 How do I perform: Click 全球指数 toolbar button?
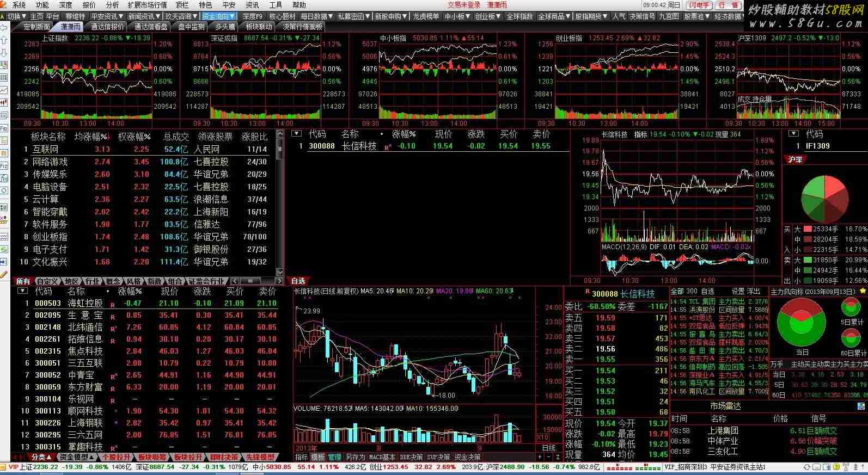[520, 16]
